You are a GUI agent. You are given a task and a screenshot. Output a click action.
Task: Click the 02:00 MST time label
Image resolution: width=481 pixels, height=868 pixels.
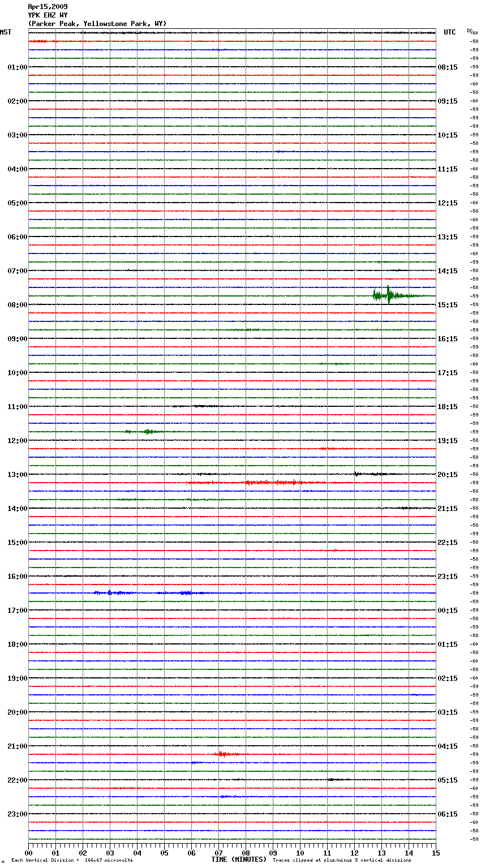18,101
